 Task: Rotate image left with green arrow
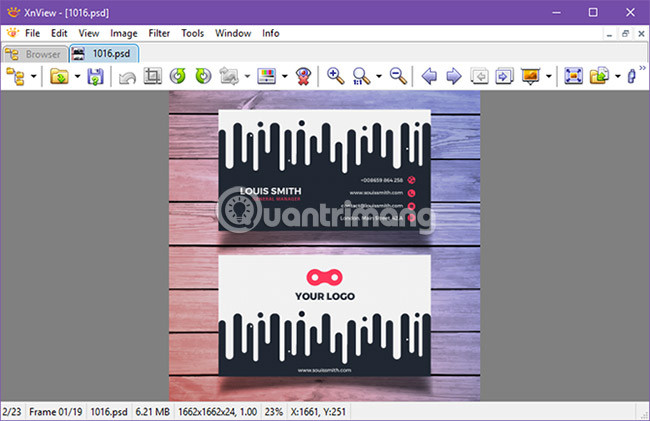[x=178, y=76]
